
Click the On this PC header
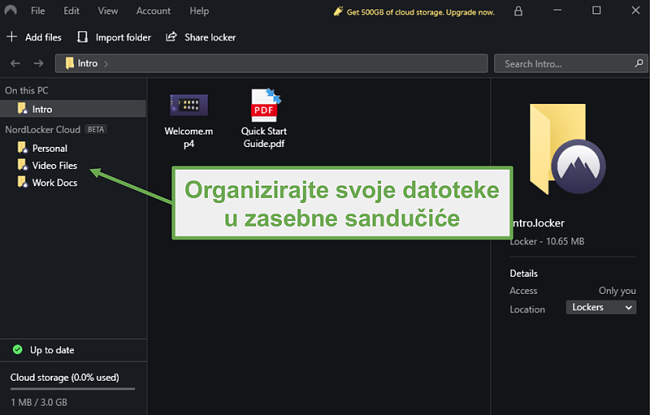pos(27,90)
